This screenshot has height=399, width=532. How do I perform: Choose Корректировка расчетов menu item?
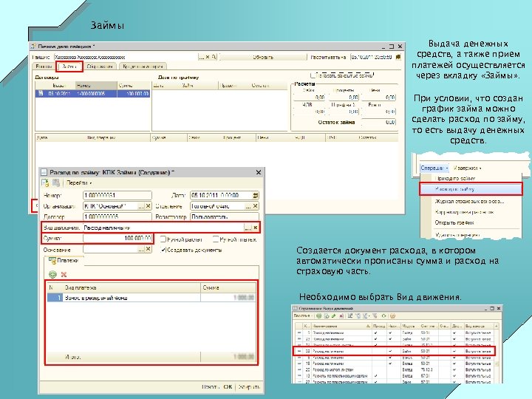[x=464, y=212]
